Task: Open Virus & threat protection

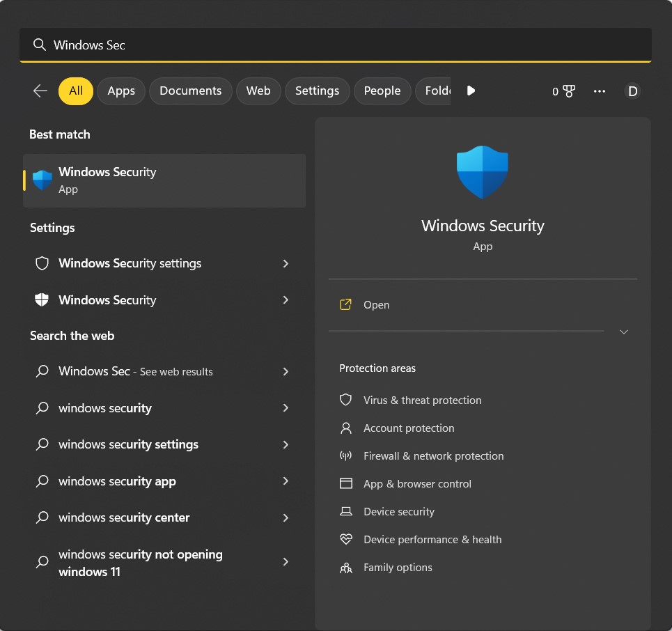Action: pyautogui.click(x=422, y=400)
